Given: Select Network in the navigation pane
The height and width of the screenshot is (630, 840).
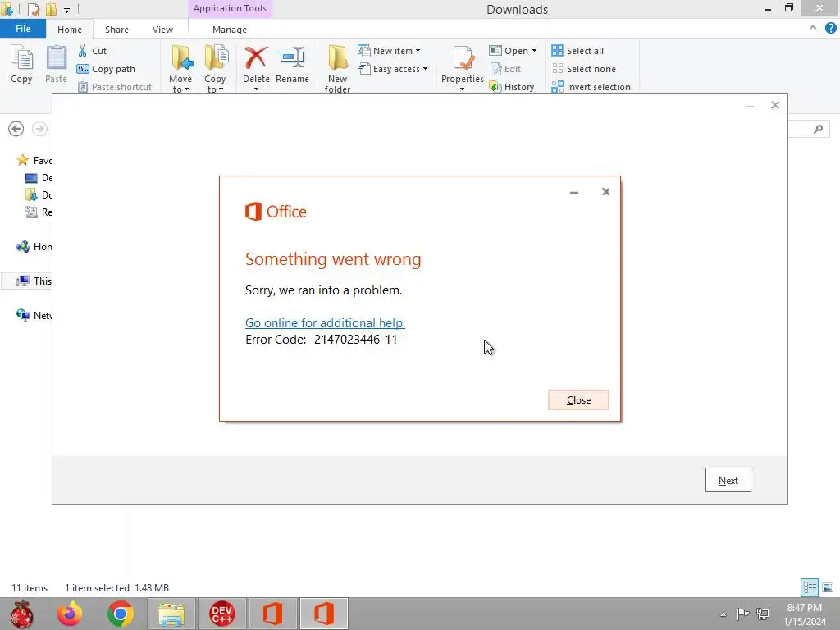Looking at the screenshot, I should pos(34,315).
